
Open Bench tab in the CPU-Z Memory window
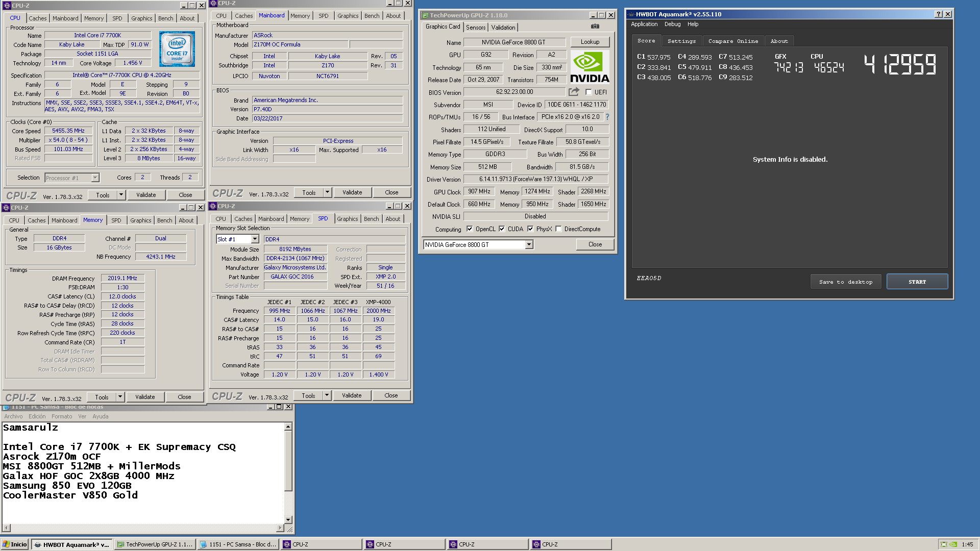[x=164, y=220]
